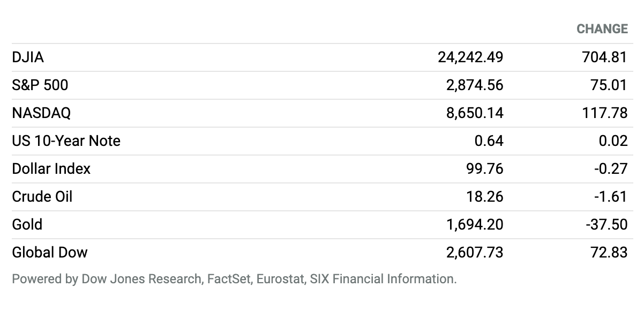This screenshot has height=309, width=644.
Task: Select the Gold row label
Action: [x=27, y=224]
